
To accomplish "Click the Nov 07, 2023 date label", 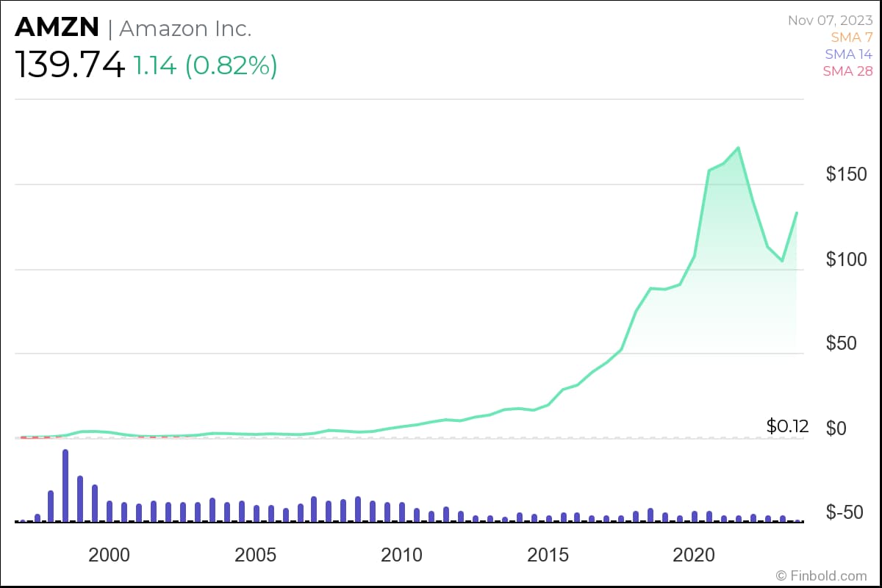I will point(830,21).
